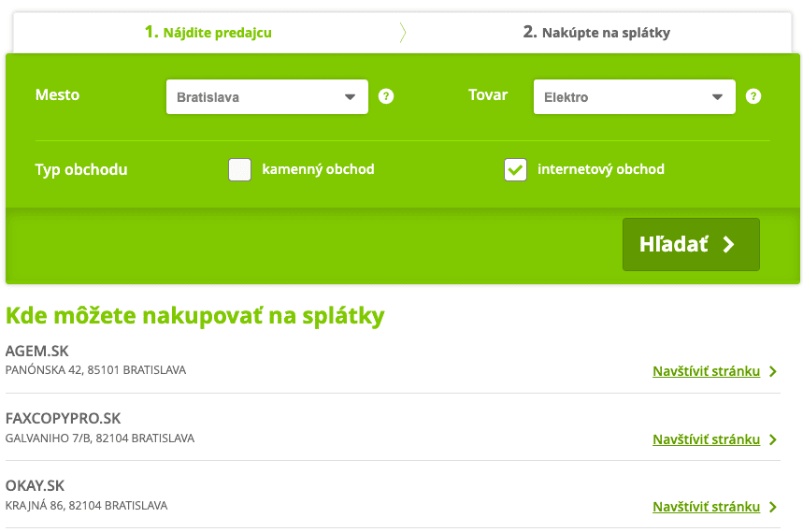Click the internetový obchod label text
The width and height of the screenshot is (803, 532).
coord(601,169)
